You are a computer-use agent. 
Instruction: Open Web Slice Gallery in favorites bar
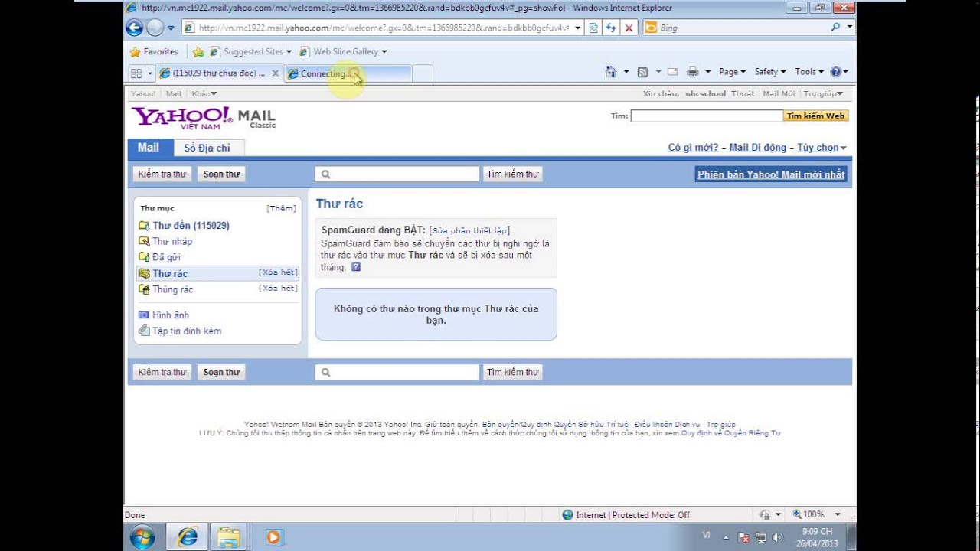343,51
